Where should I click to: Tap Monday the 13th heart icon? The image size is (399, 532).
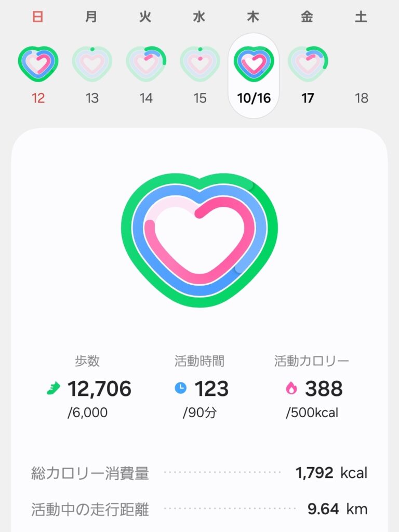pos(92,63)
